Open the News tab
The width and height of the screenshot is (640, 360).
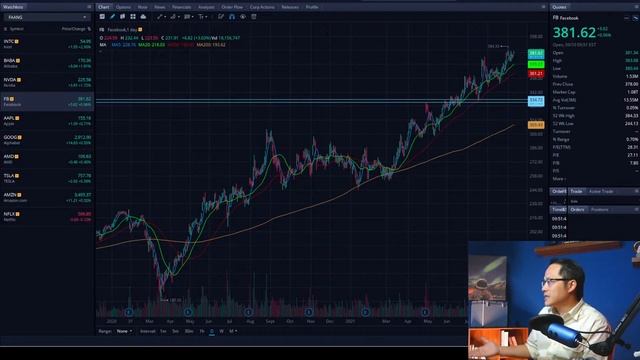click(160, 7)
